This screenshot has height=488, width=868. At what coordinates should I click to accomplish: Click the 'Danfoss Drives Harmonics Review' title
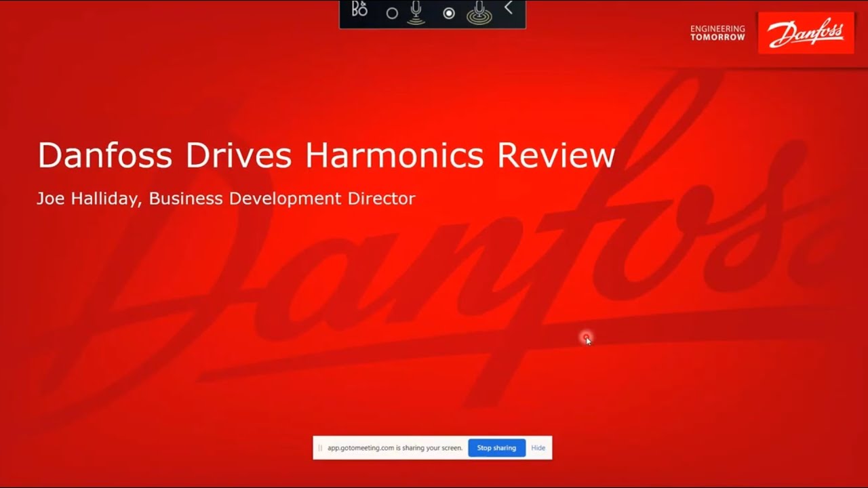[x=326, y=155]
